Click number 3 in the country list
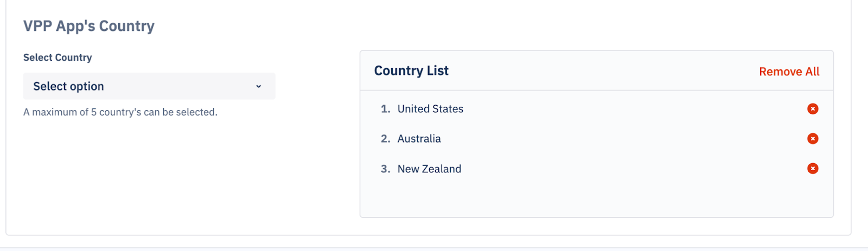868x251 pixels. click(385, 169)
